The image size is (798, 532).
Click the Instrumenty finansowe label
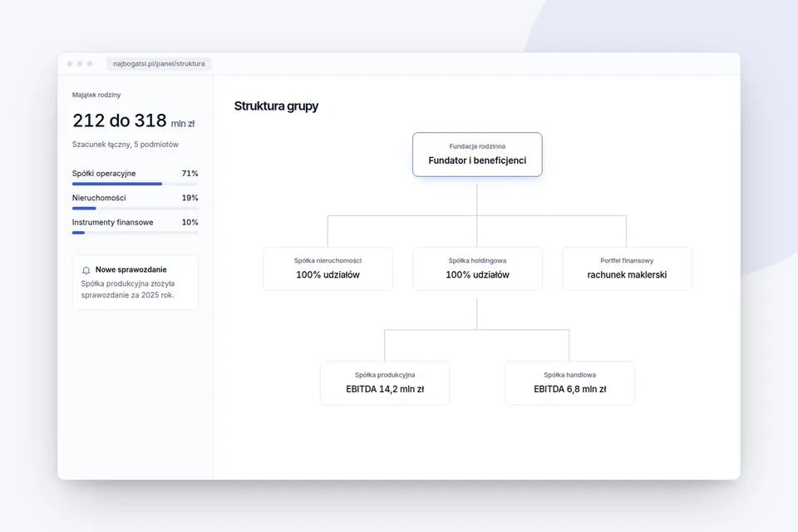point(112,223)
